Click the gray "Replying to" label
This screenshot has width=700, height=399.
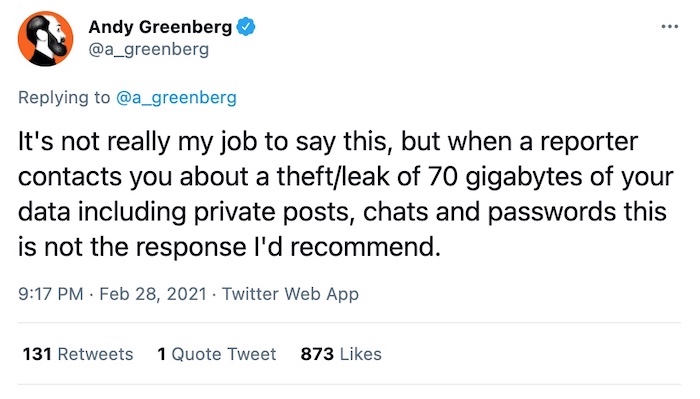(x=64, y=97)
